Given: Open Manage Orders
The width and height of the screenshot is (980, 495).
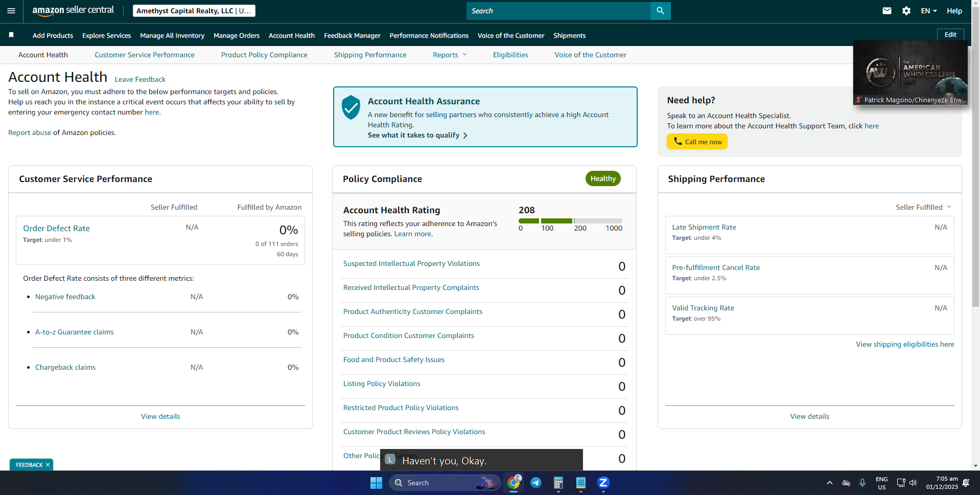Looking at the screenshot, I should coord(237,35).
